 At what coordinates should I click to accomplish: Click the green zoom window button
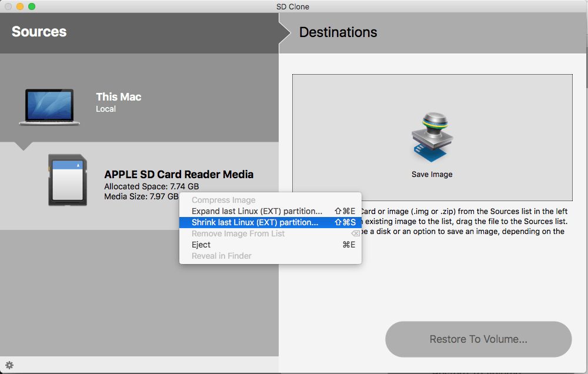point(32,6)
